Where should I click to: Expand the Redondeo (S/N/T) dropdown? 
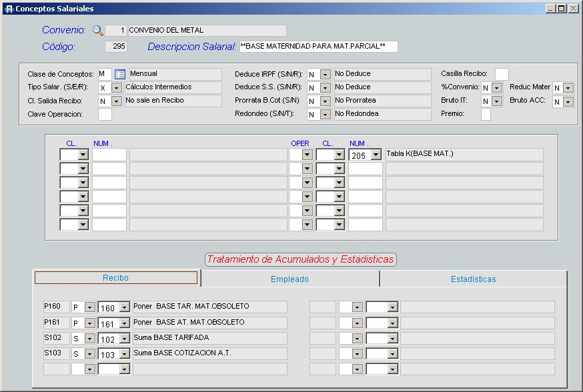(x=326, y=115)
